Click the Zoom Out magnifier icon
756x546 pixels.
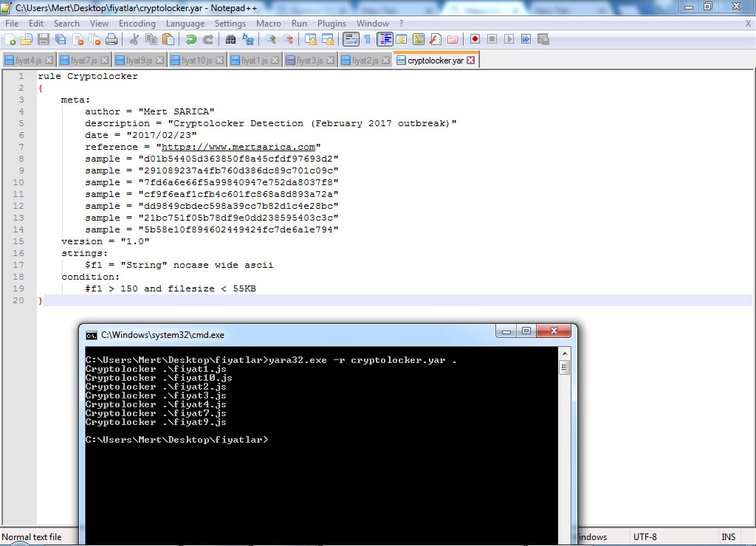pos(287,40)
